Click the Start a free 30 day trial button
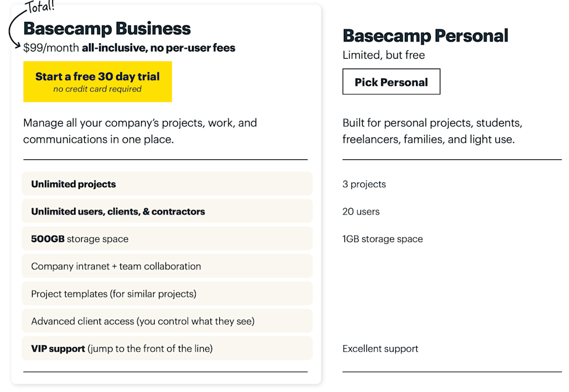This screenshot has width=569, height=392. (97, 82)
